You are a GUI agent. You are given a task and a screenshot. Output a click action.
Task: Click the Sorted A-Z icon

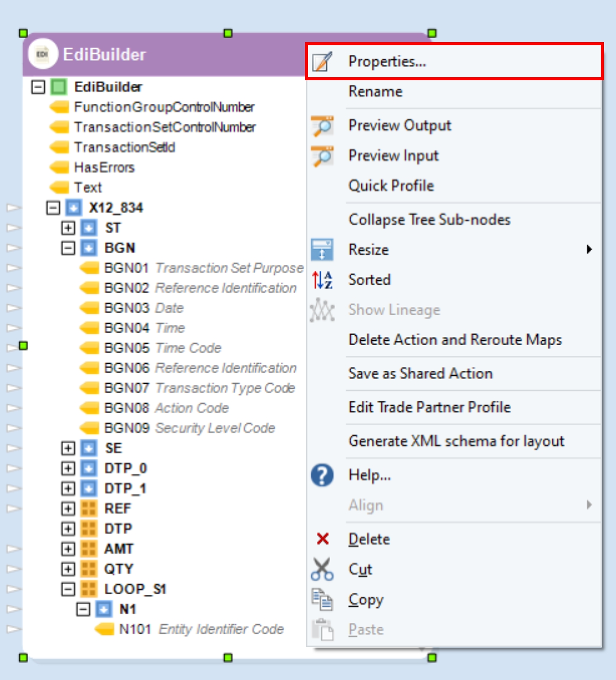point(322,280)
